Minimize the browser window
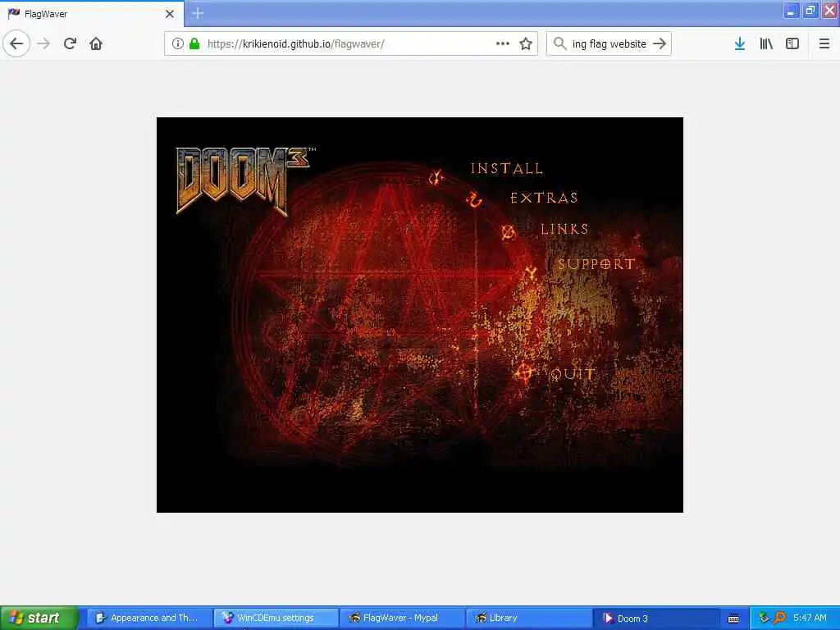Image resolution: width=840 pixels, height=630 pixels. tap(791, 10)
